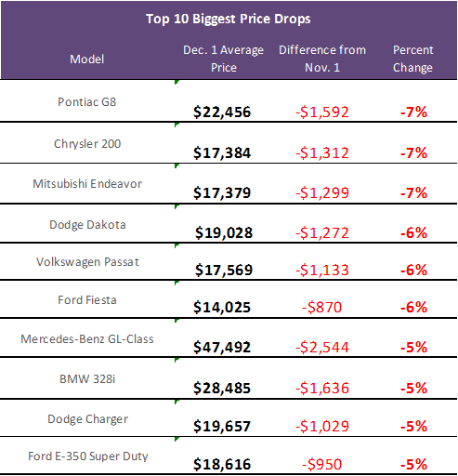Click the Difference from Nov. 1 header
The image size is (458, 476).
click(x=322, y=59)
